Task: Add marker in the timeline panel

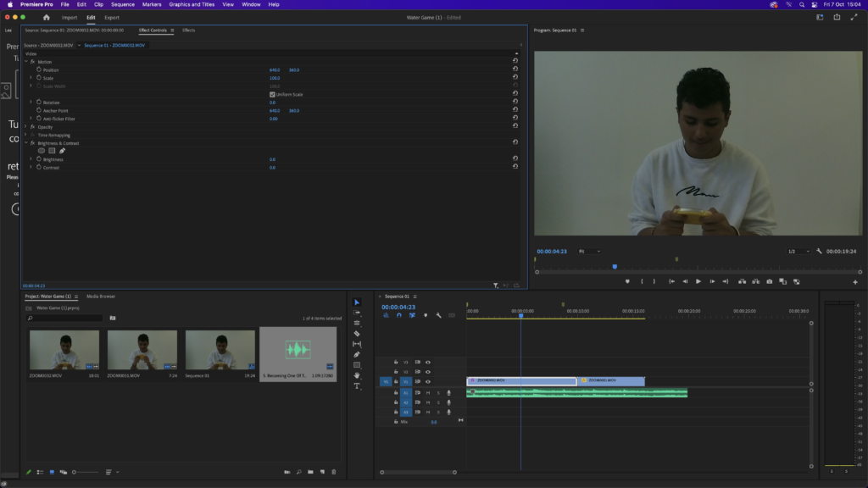Action: [426, 315]
